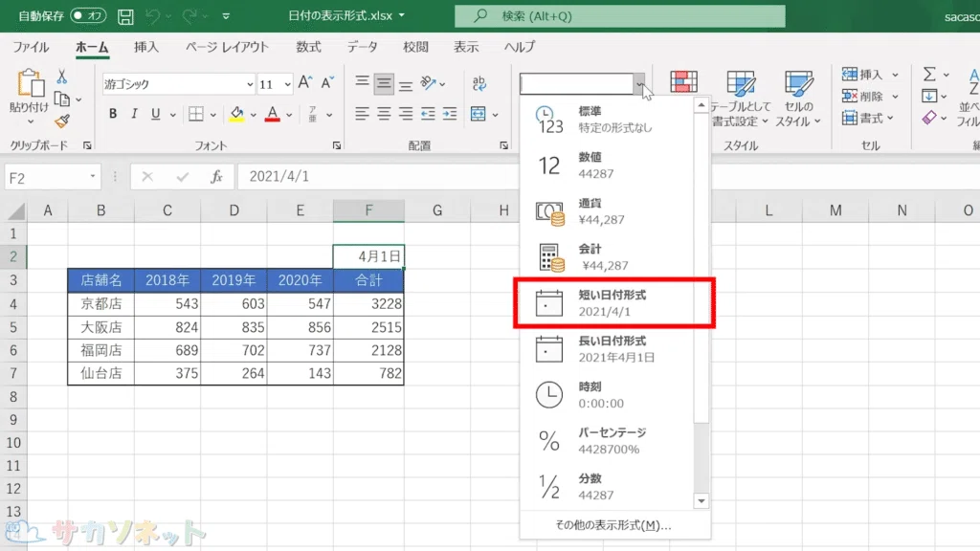Expand the Insert cells dropdown
This screenshot has height=551, width=980.
click(x=895, y=75)
